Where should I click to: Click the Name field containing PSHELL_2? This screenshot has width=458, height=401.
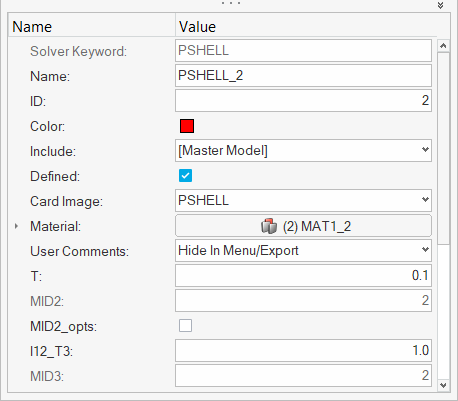(303, 76)
